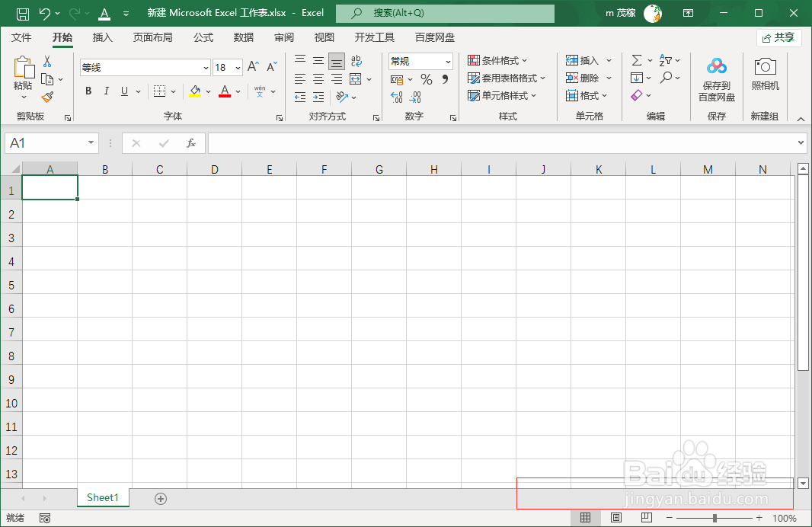This screenshot has height=527, width=812.
Task: Switch to Page Layout view
Action: point(615,518)
